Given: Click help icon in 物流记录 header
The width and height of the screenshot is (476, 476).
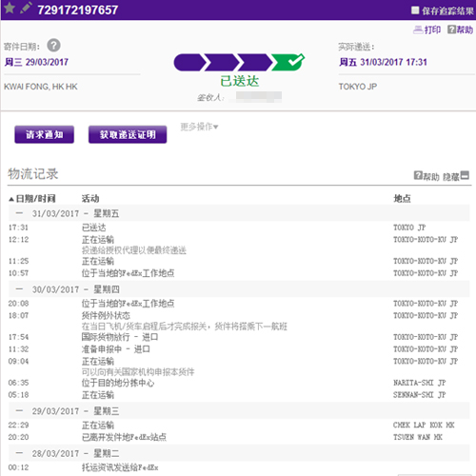Looking at the screenshot, I should (418, 175).
